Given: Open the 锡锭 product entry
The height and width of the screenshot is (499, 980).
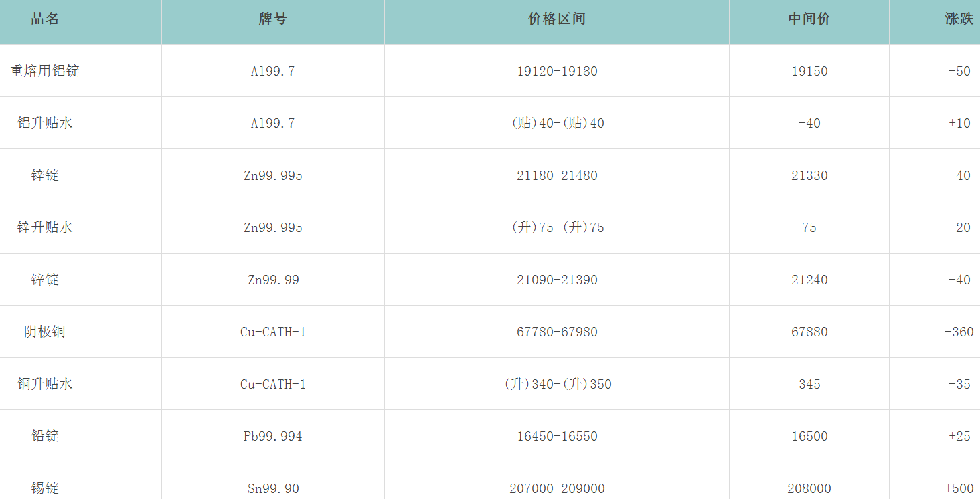Looking at the screenshot, I should (x=45, y=488).
